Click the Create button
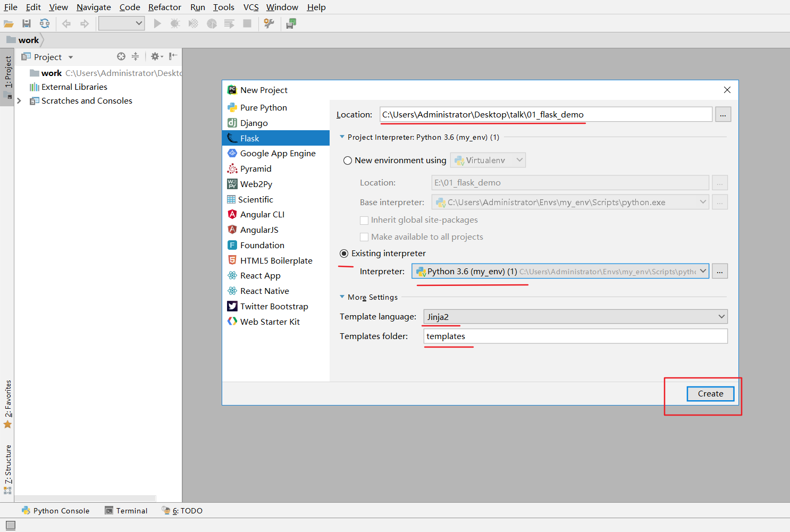 tap(710, 394)
